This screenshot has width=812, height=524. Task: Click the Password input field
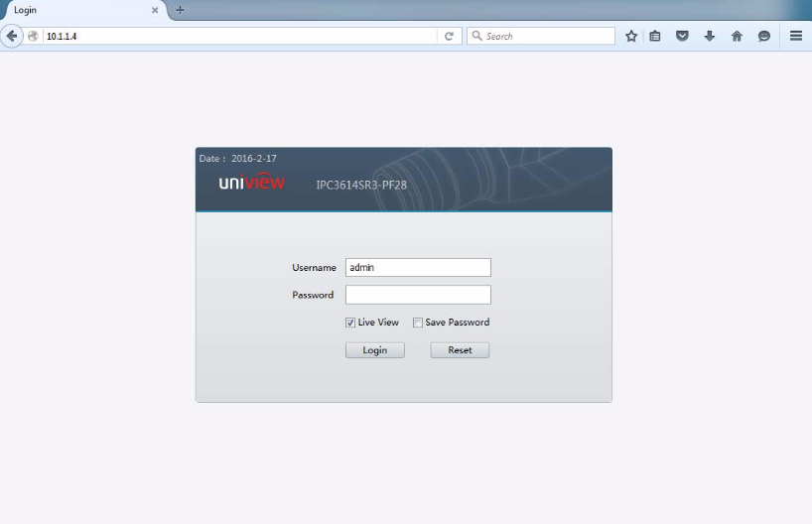coord(418,295)
